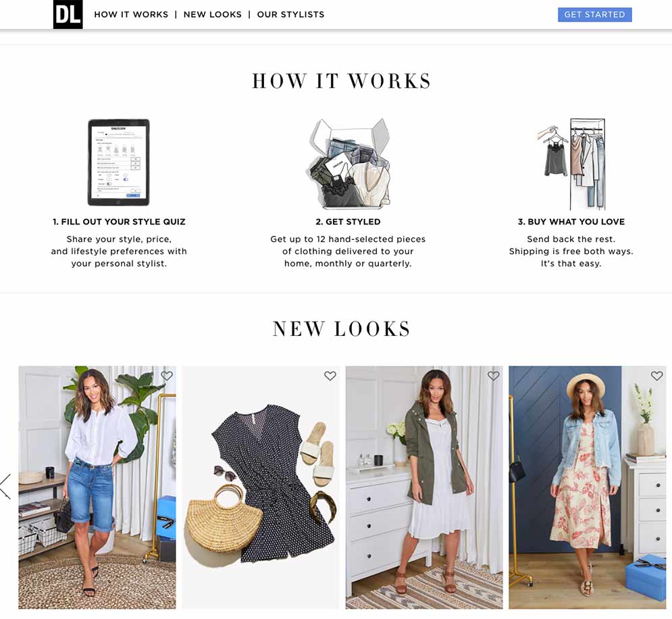The width and height of the screenshot is (672, 619).
Task: Open Our Stylists nav link
Action: (x=290, y=15)
